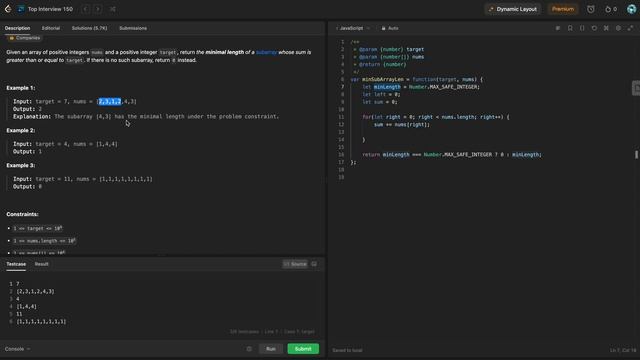Switch to the Description tab
The image size is (640, 360).
(18, 28)
